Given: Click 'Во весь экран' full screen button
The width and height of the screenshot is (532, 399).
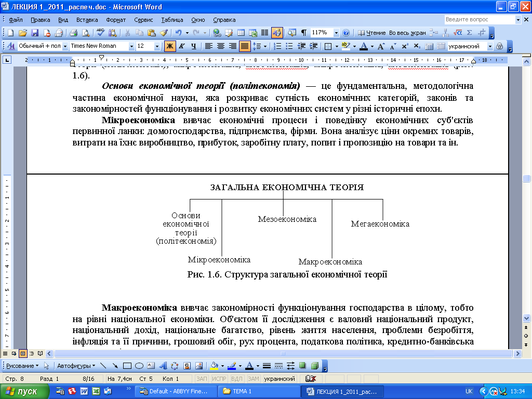Looking at the screenshot, I should point(407,33).
